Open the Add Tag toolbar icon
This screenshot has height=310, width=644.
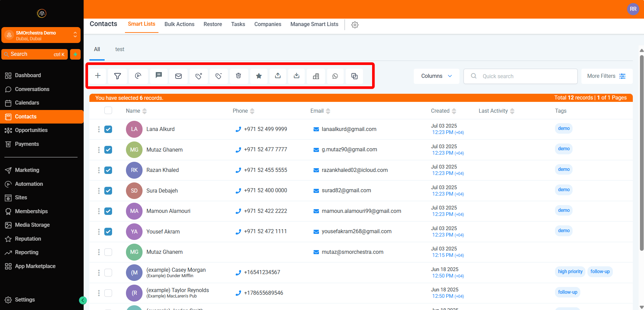[x=199, y=76]
